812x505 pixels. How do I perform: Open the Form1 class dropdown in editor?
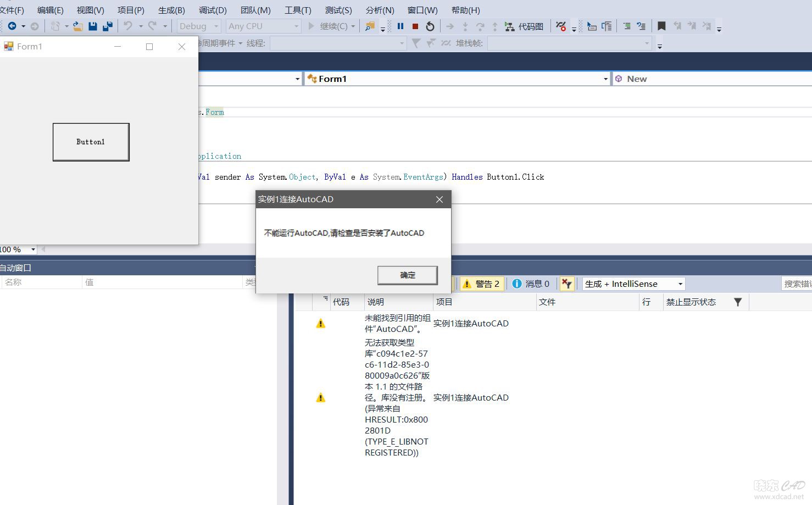click(457, 79)
